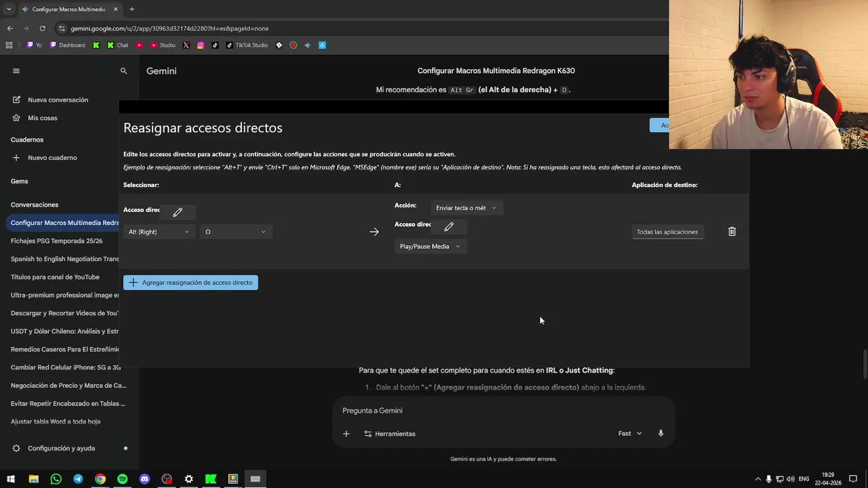Screen dimensions: 868x488
Task: Open the Instagram bookmark
Action: coord(201,45)
